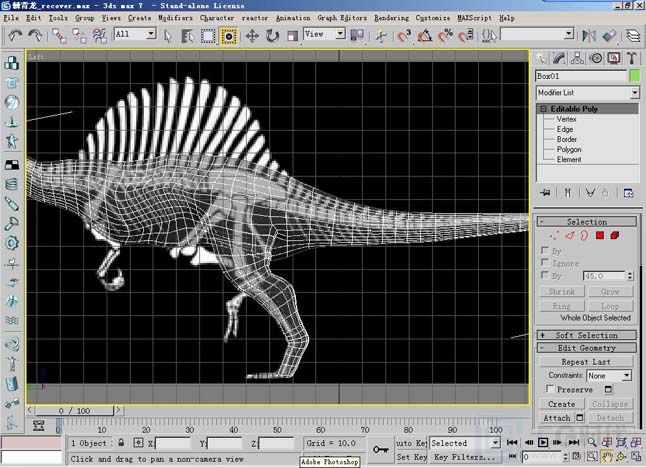
Task: Toggle the 3D Snaps magnet button
Action: click(x=404, y=36)
